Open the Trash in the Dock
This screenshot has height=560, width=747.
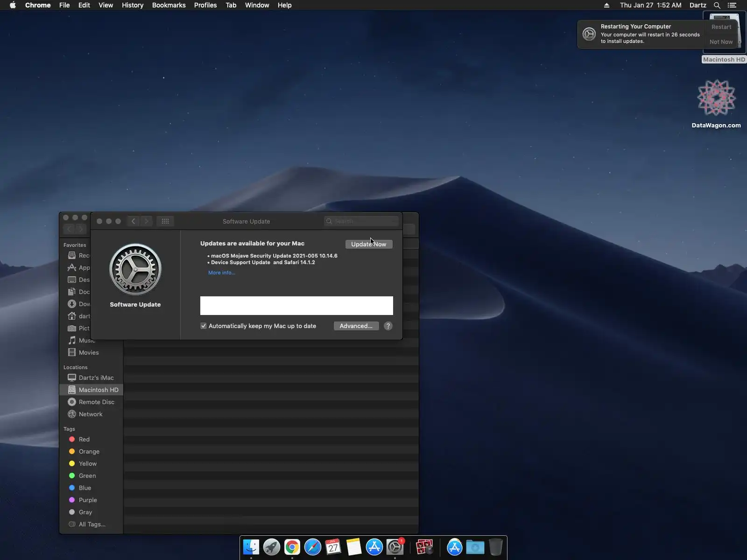pos(496,547)
